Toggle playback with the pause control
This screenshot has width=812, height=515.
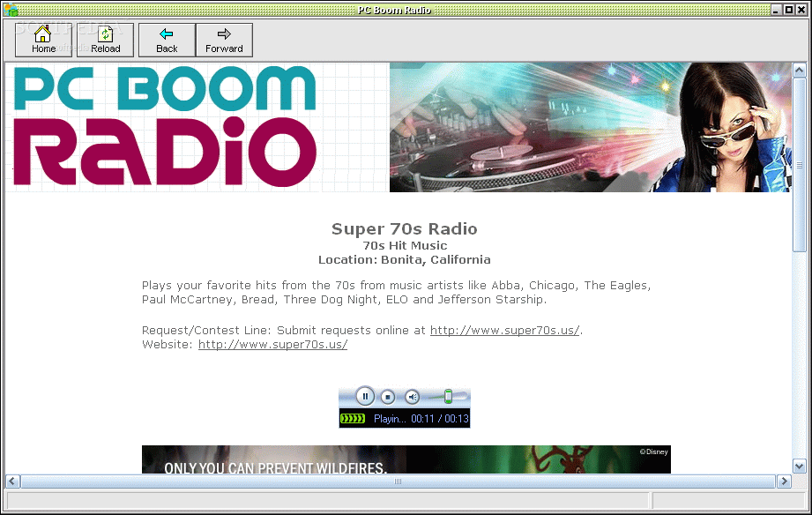point(365,397)
